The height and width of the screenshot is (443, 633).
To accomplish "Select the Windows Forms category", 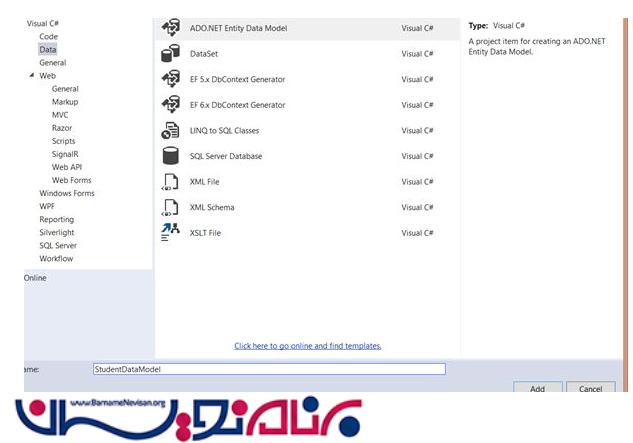I will coord(67,193).
